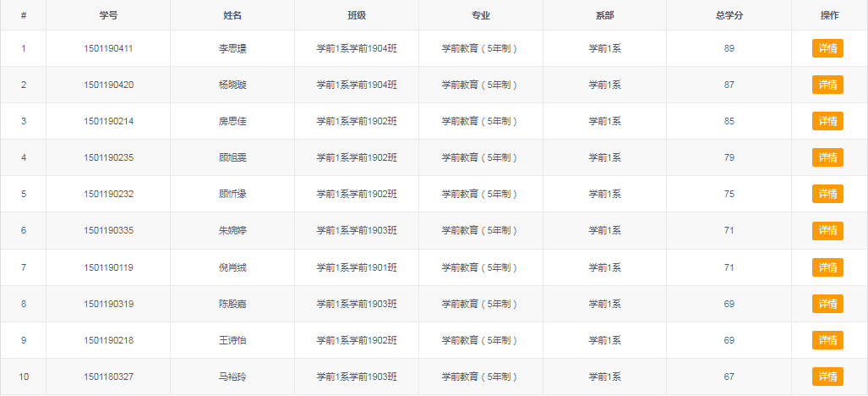
Task: Click the 学号 column header
Action: pos(108,15)
